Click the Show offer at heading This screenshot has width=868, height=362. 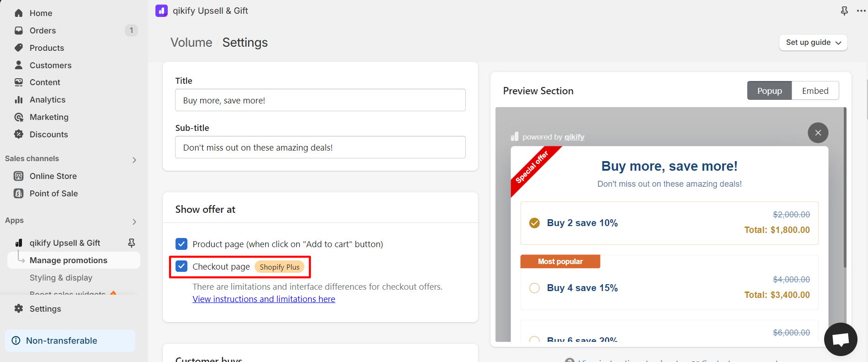tap(205, 209)
